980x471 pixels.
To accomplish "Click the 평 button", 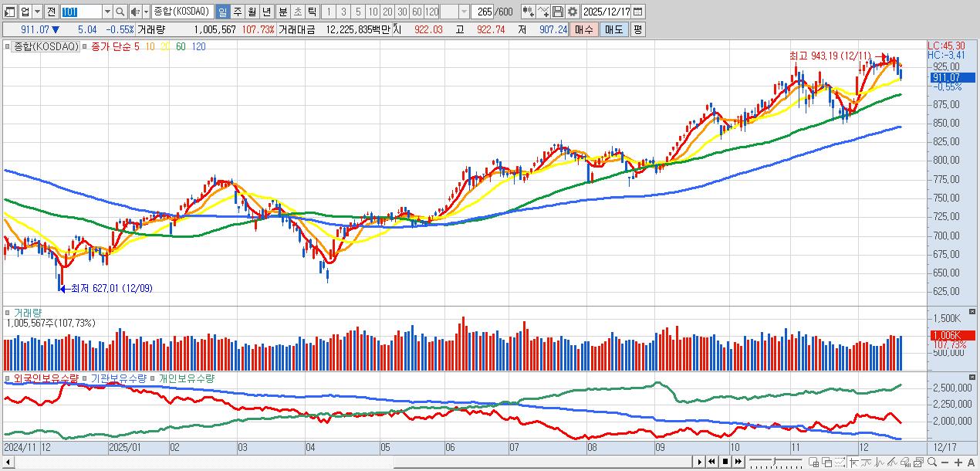I will coord(638,30).
